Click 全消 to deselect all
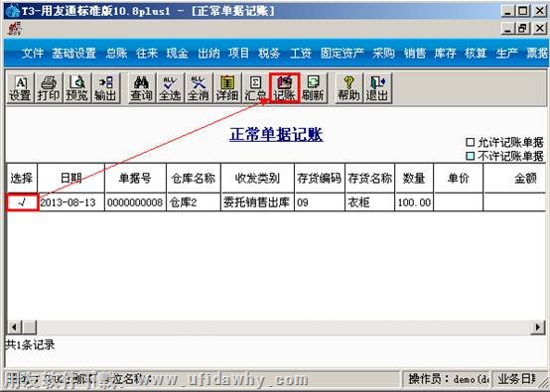Image resolution: width=550 pixels, height=392 pixels. (199, 88)
